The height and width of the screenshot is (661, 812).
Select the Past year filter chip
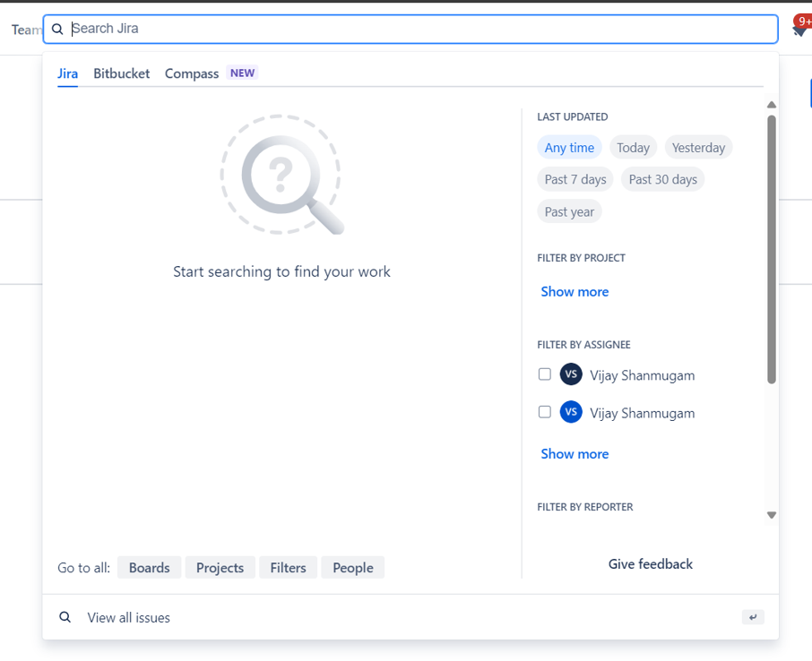[569, 211]
